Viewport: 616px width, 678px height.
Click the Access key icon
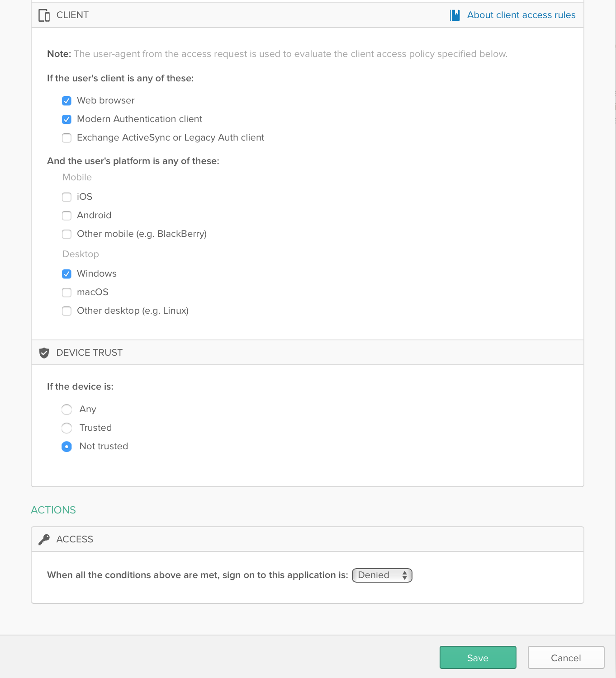pyautogui.click(x=44, y=539)
